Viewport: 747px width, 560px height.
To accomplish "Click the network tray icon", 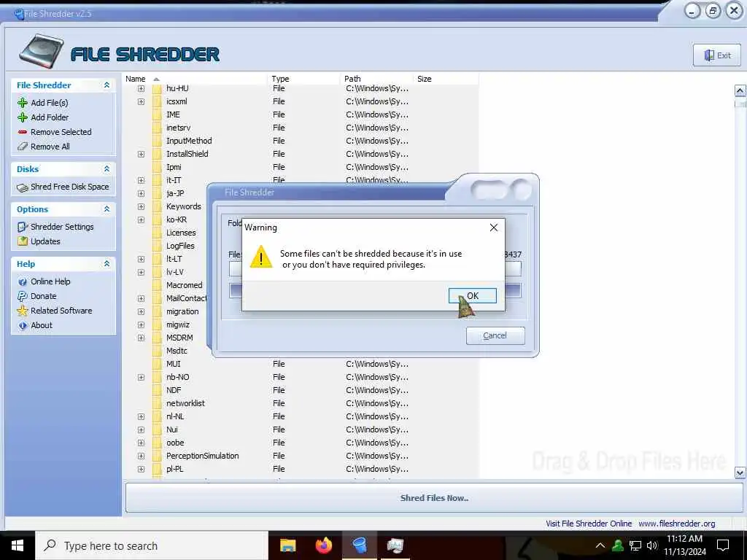I will [635, 545].
